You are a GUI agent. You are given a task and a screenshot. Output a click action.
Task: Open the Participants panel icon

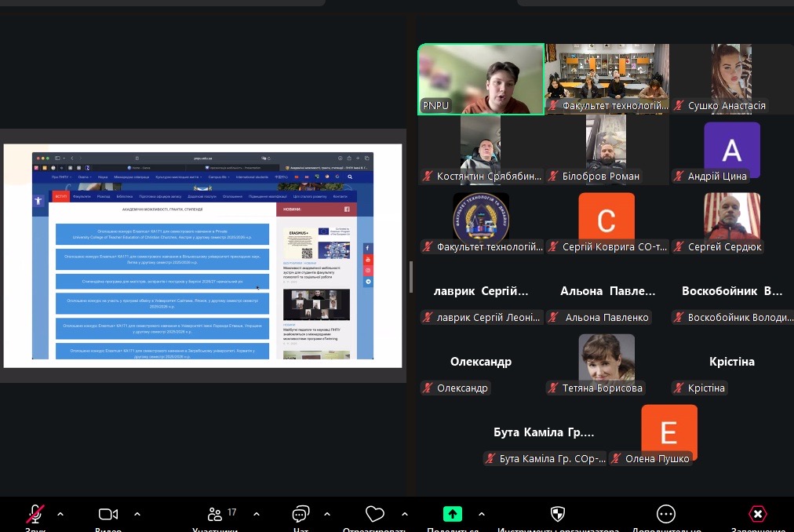[214, 514]
